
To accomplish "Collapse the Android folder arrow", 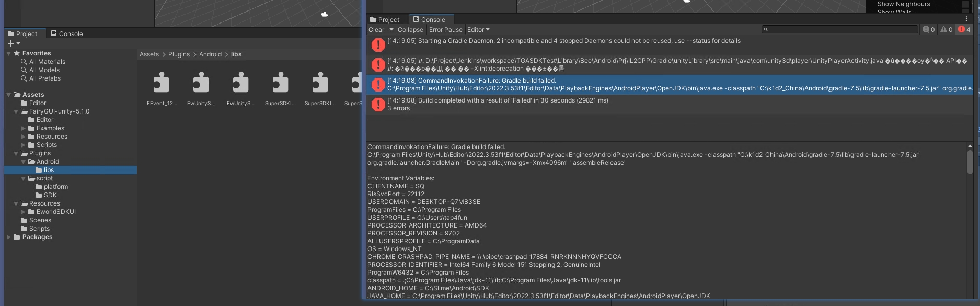I will tap(24, 162).
